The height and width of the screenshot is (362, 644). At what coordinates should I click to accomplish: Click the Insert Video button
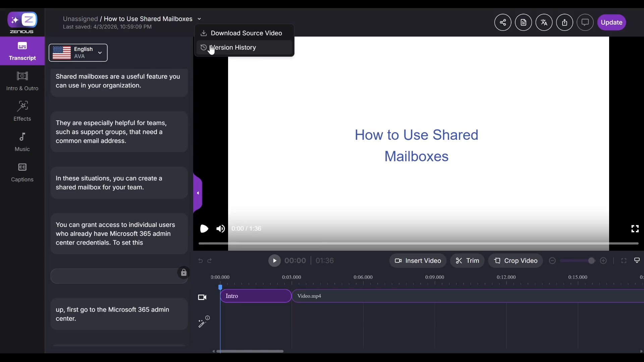pyautogui.click(x=418, y=261)
